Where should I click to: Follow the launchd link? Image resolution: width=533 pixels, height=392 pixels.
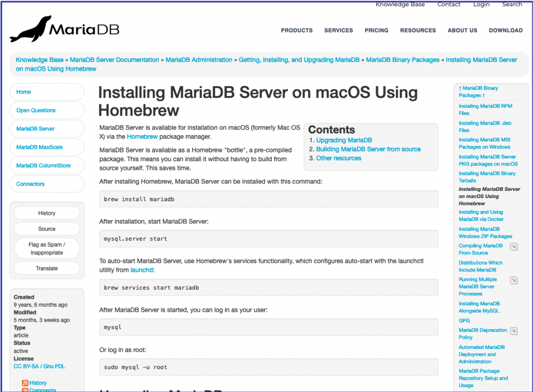coord(142,270)
